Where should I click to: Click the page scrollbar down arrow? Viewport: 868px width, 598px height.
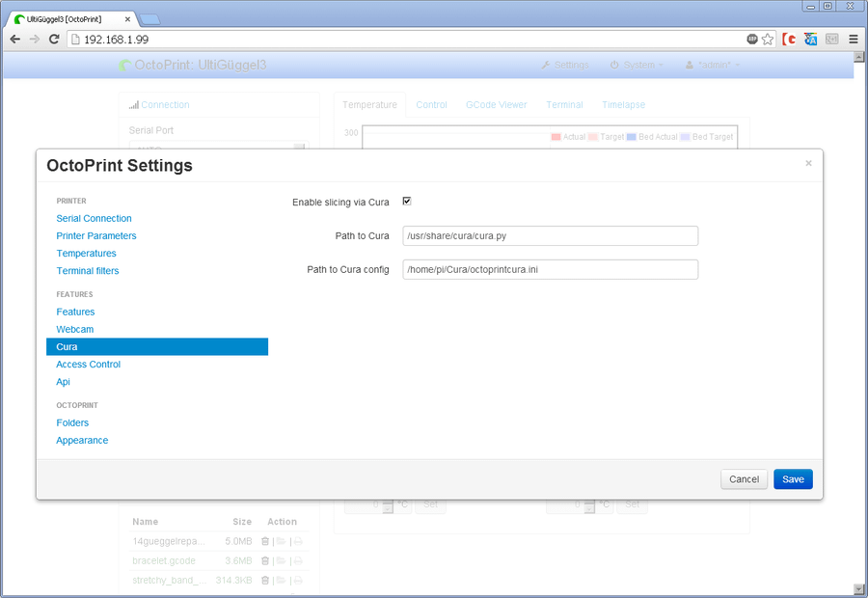858,588
